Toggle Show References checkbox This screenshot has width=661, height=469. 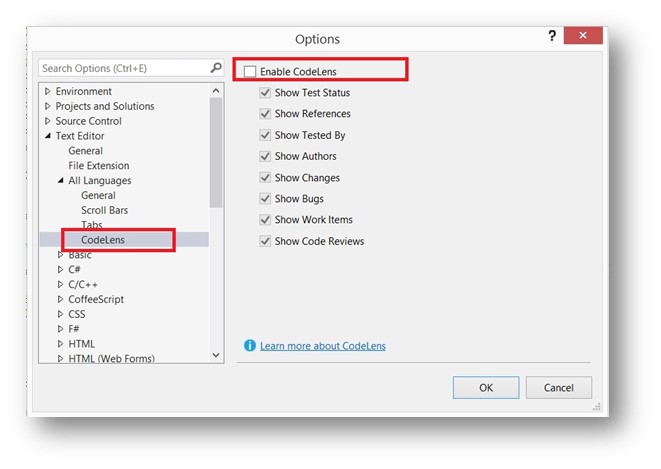(x=265, y=114)
